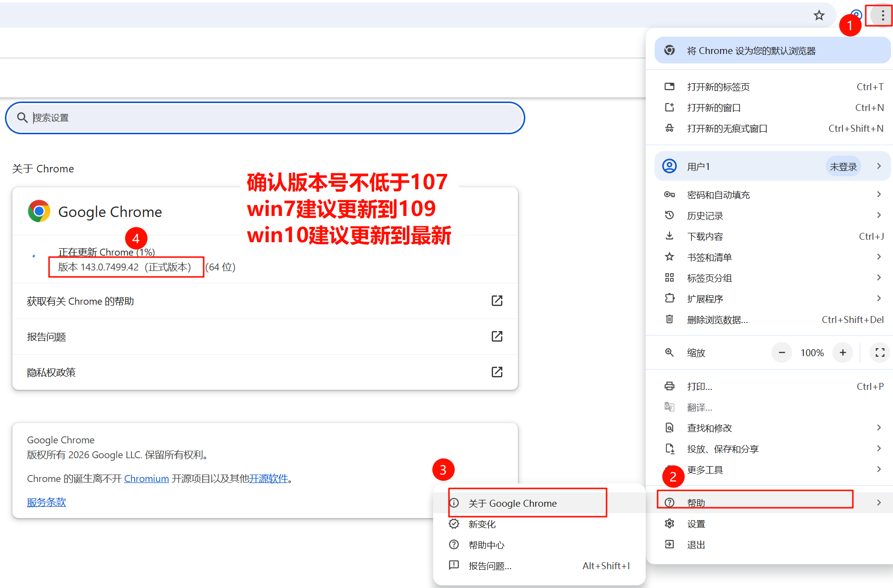Click 将 Chrome 设为您的默认浏览器 banner
The image size is (893, 588).
[772, 51]
